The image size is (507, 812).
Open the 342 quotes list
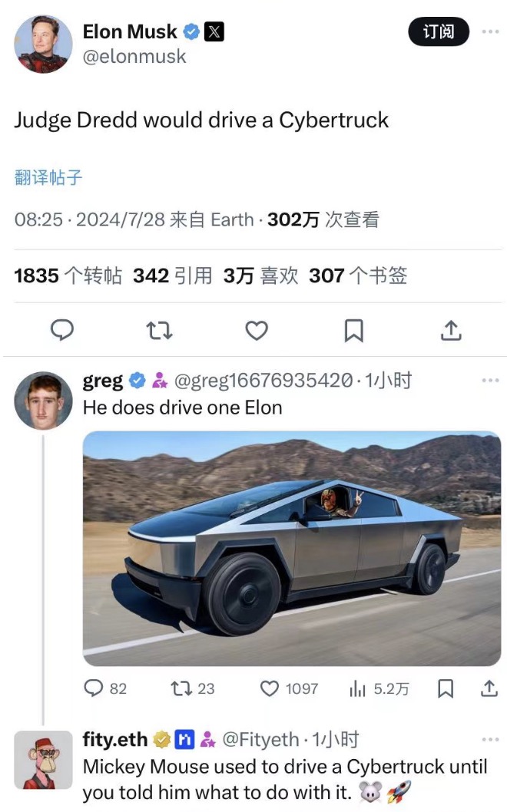(x=173, y=276)
